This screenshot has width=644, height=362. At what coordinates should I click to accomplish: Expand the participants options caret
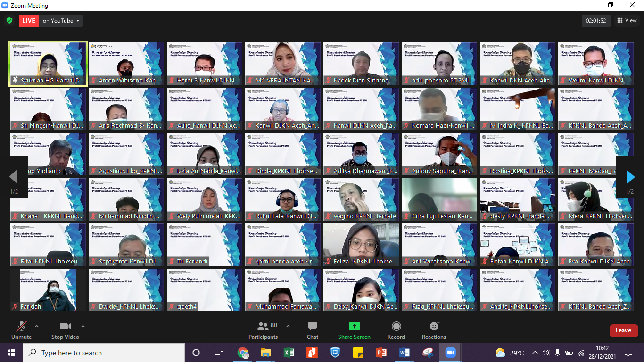click(288, 326)
